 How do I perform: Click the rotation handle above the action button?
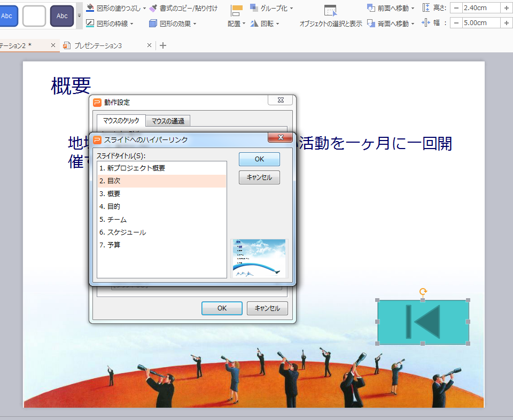tap(423, 291)
